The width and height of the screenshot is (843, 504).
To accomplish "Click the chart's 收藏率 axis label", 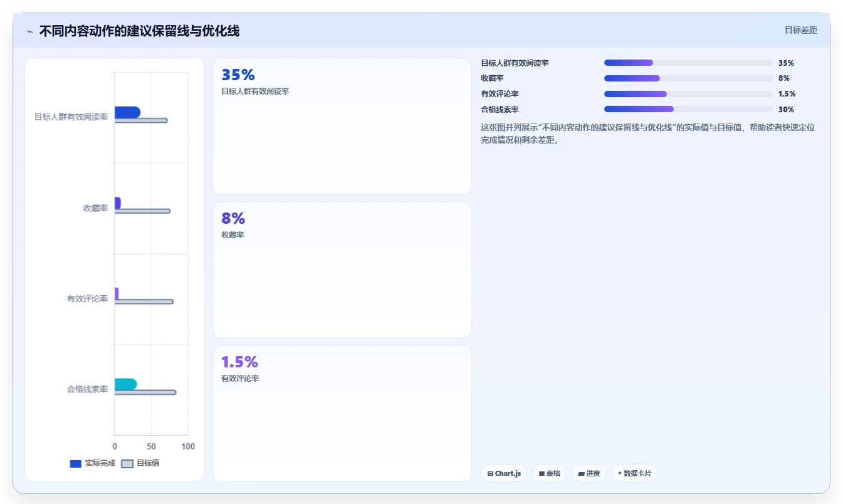I will tap(95, 208).
